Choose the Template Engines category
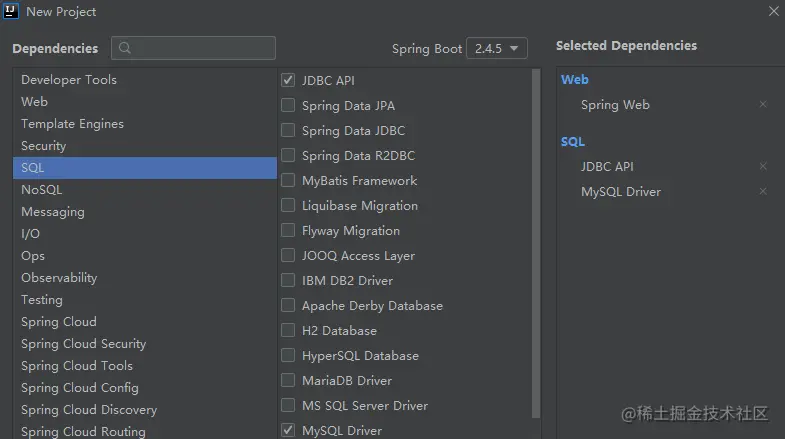This screenshot has height=439, width=785. 73,124
